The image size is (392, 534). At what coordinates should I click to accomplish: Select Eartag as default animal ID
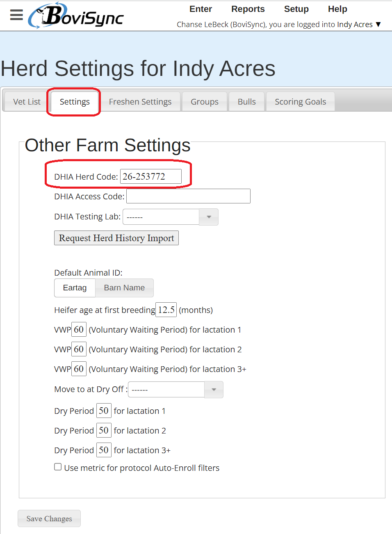pyautogui.click(x=75, y=288)
